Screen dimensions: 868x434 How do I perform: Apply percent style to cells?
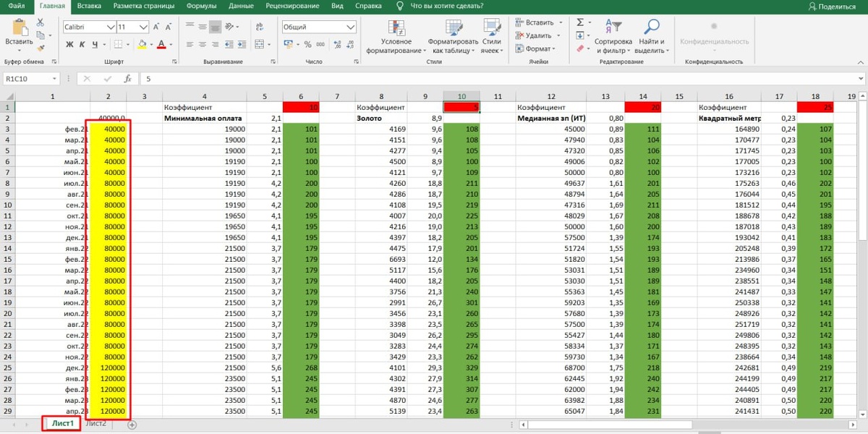point(307,45)
